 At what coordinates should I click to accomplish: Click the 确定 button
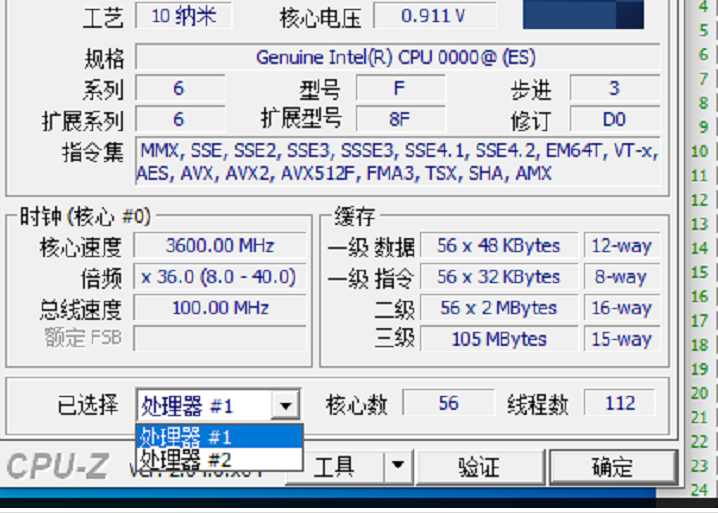(613, 467)
